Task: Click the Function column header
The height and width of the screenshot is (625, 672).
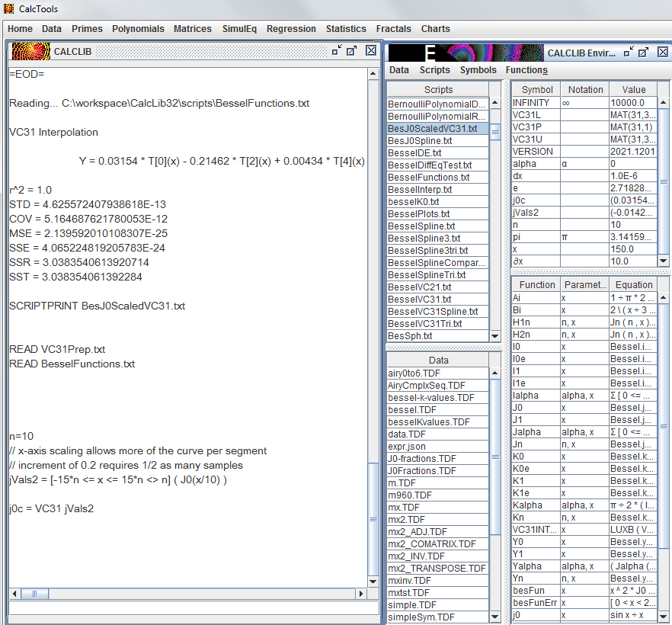Action: tap(536, 284)
